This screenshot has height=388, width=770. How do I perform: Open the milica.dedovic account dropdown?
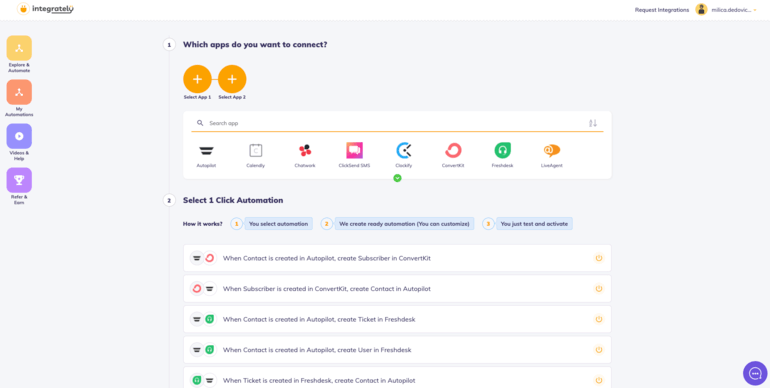[x=734, y=10]
